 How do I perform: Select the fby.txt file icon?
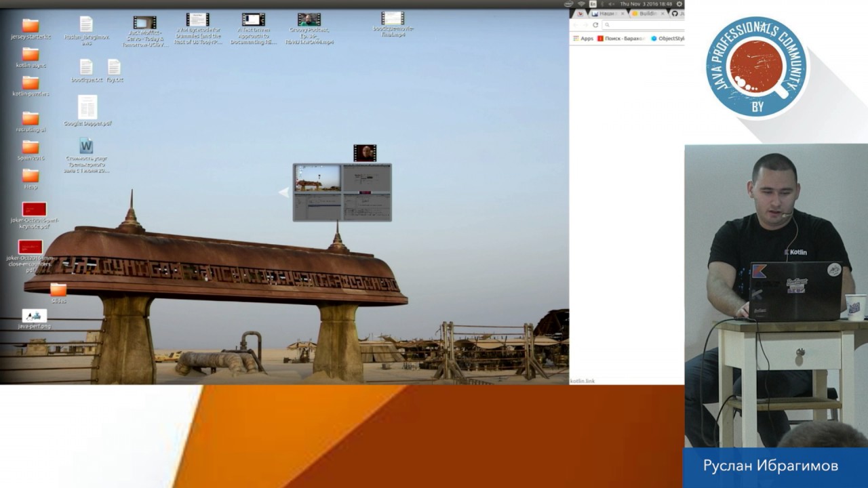tap(114, 66)
